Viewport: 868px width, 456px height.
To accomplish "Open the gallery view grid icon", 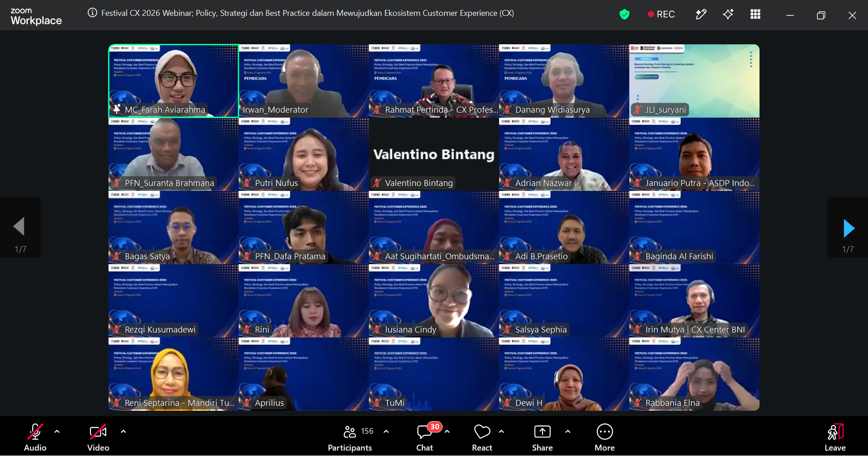I will pyautogui.click(x=755, y=14).
